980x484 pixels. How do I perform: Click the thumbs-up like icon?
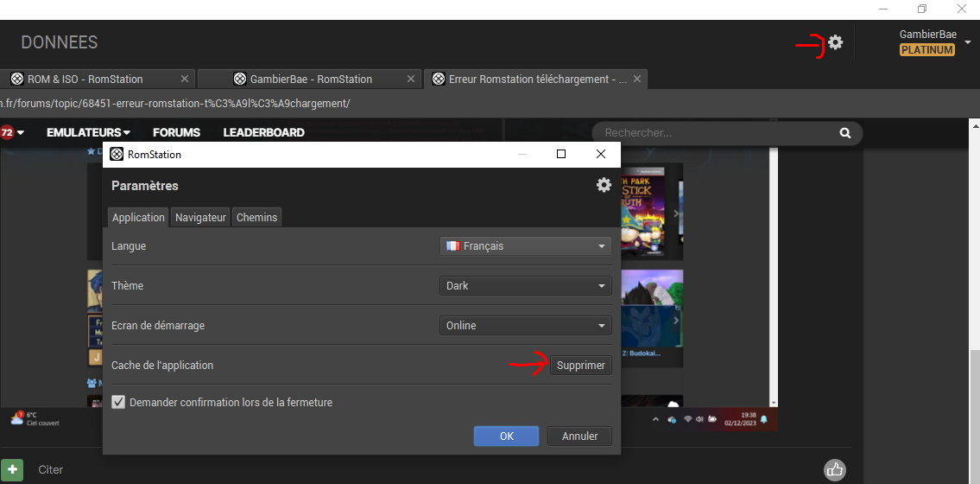[834, 469]
